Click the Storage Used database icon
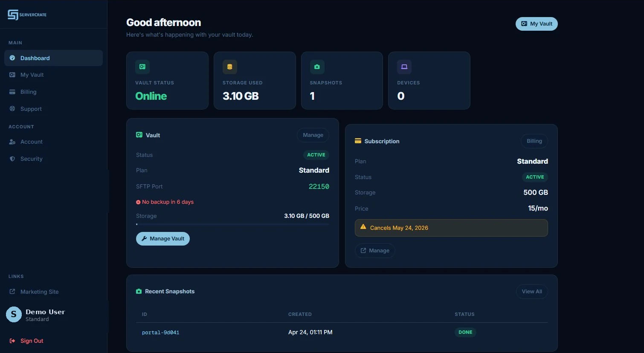644x353 pixels. [230, 67]
